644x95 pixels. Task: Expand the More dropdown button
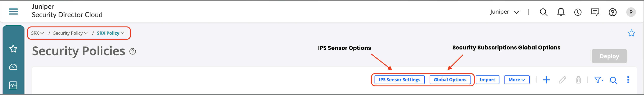coord(516,80)
